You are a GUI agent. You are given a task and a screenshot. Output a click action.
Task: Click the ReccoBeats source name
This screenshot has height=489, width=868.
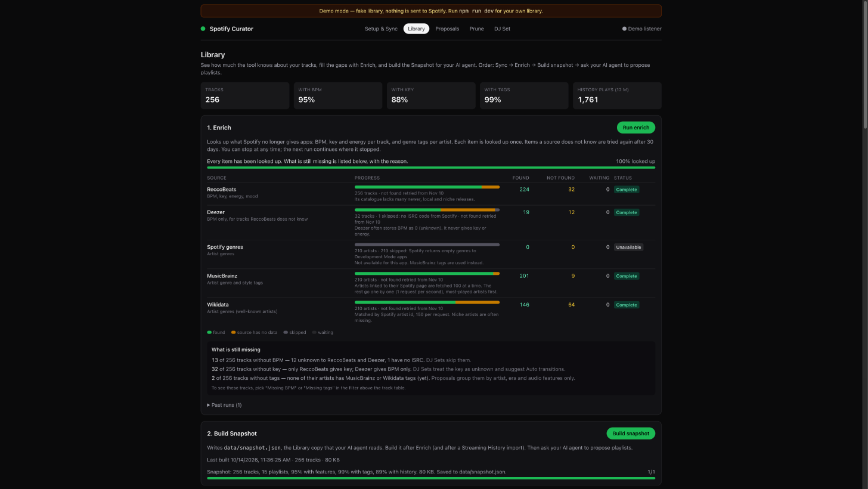click(x=222, y=190)
